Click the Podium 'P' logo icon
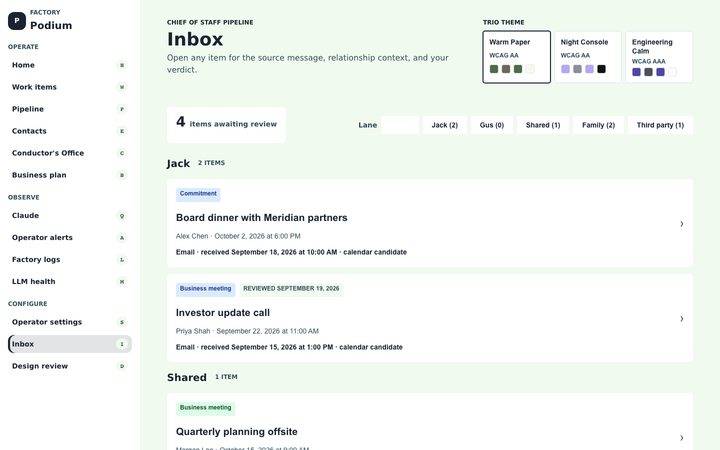Screen dimensions: 720x450 pos(17,21)
